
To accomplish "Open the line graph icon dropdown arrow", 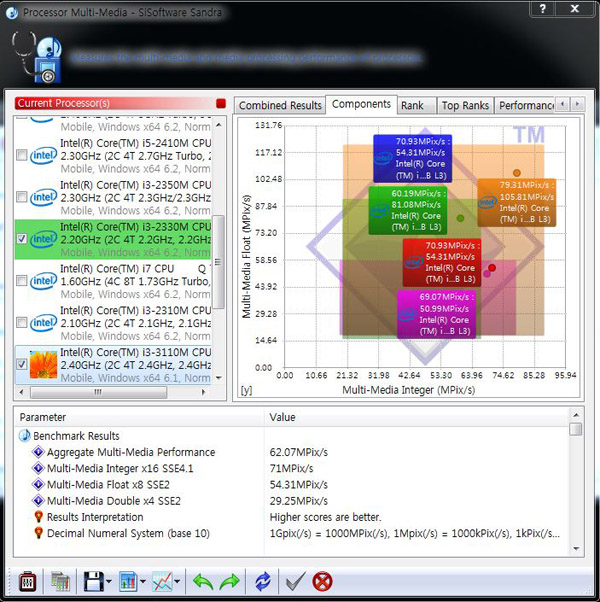I will (x=176, y=581).
